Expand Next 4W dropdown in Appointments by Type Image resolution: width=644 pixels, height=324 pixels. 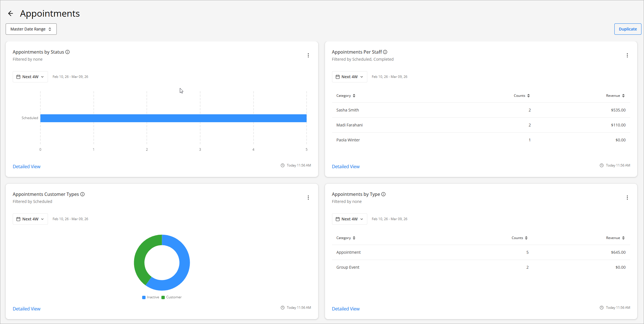349,219
